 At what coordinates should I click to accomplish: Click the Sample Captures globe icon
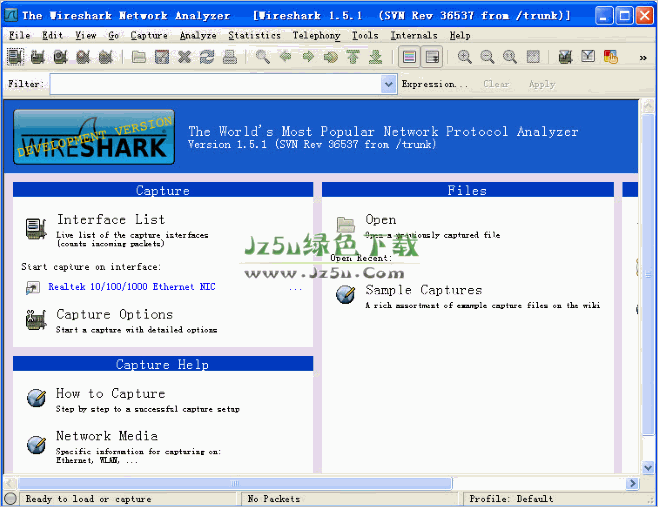click(x=346, y=294)
